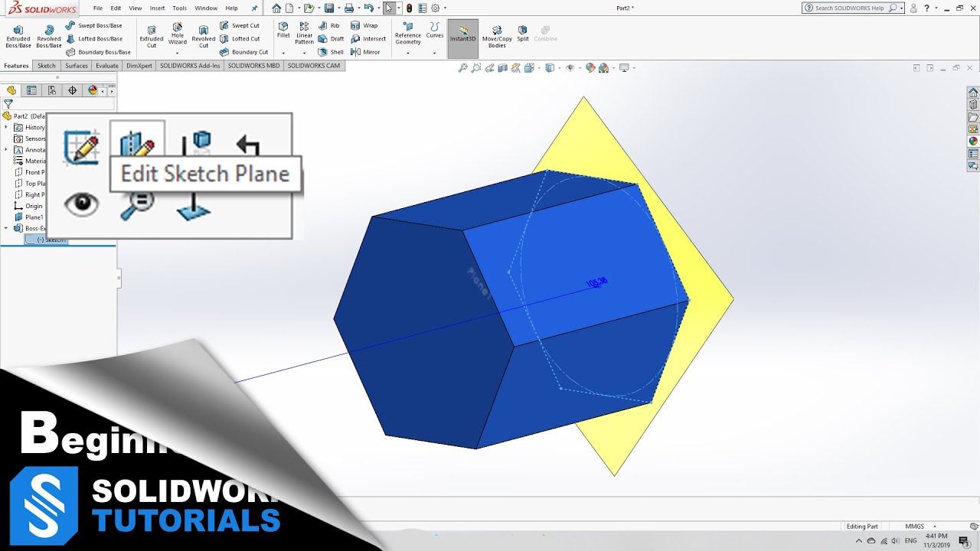The height and width of the screenshot is (551, 980).
Task: Expand the Reference Geometry dropdown arrow
Action: (408, 53)
